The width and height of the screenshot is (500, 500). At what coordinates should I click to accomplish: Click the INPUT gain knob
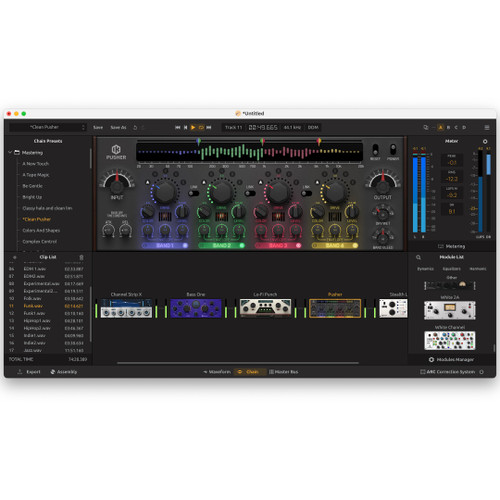(x=117, y=187)
